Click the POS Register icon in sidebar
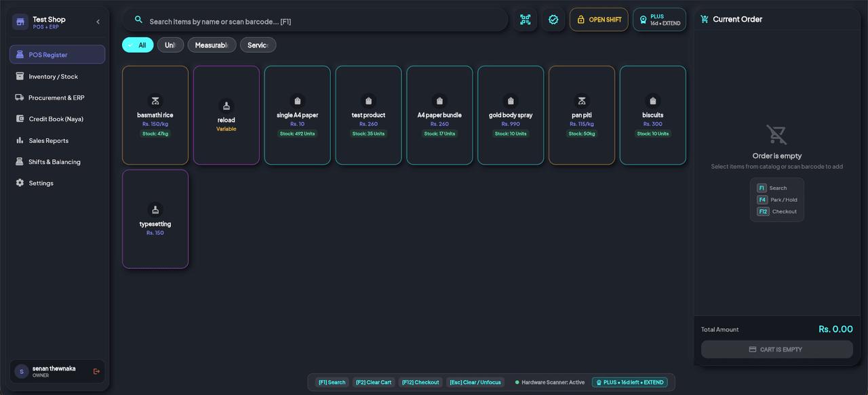 pos(20,54)
